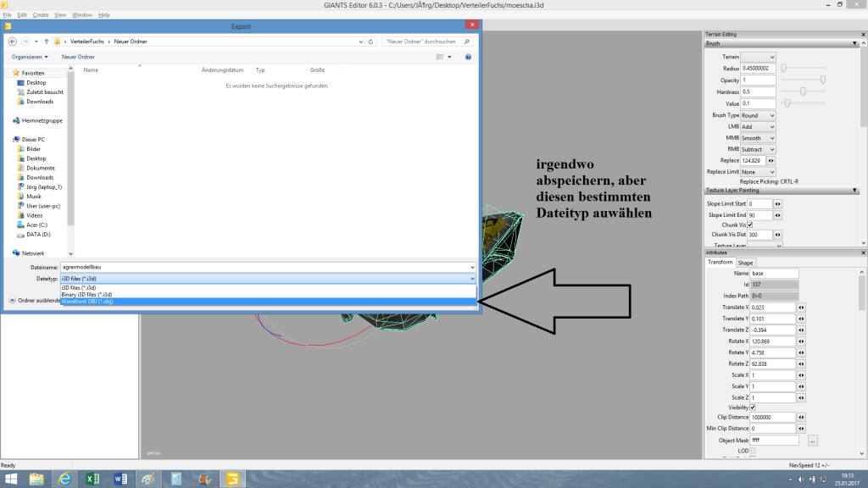Launch Internet Explorer from taskbar

tap(64, 479)
